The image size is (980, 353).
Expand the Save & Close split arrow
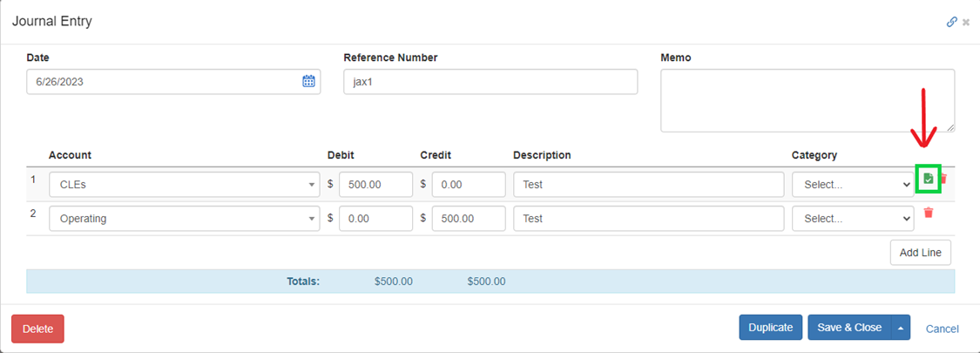pyautogui.click(x=901, y=328)
